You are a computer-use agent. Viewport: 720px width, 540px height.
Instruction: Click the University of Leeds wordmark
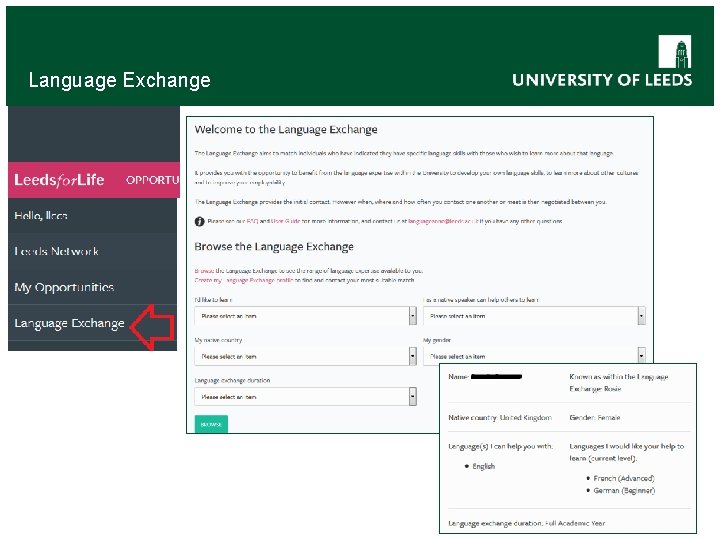[x=602, y=80]
